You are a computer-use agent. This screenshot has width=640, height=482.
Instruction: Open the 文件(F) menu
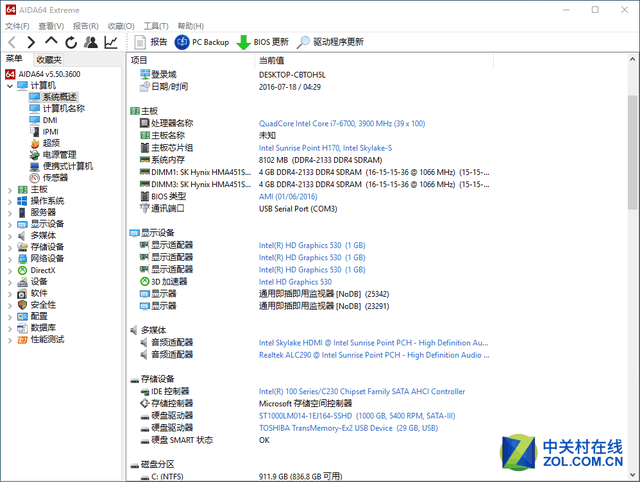[17, 26]
